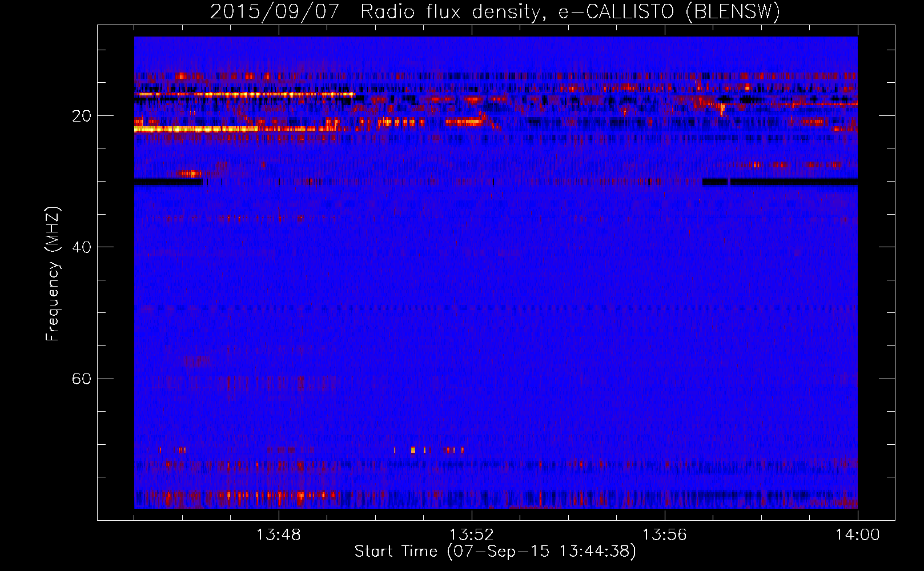
Task: Click the '40' frequency tick label
Action: tap(81, 247)
